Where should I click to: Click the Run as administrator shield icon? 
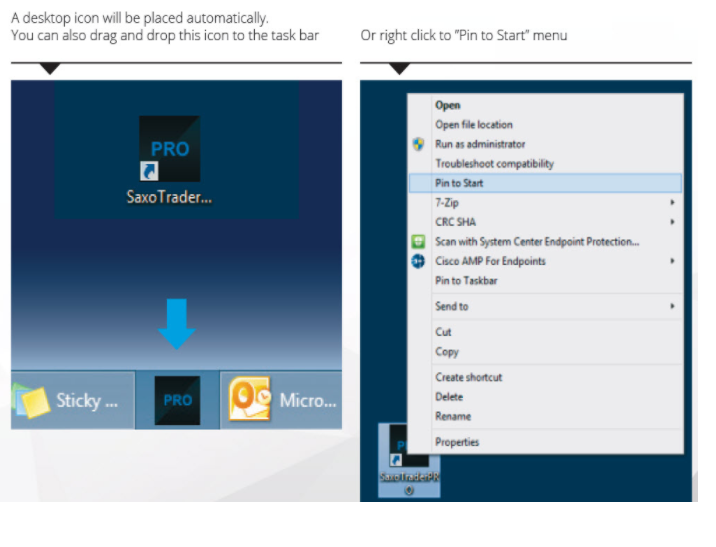pos(419,144)
